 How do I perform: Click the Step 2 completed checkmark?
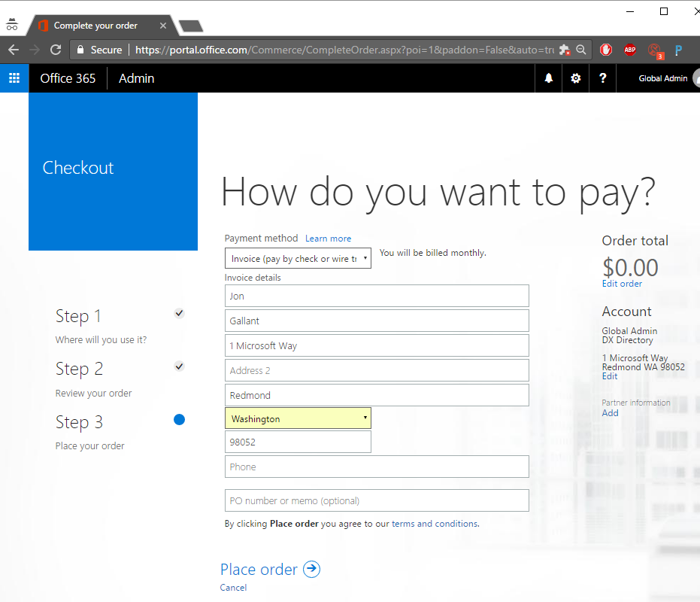click(x=179, y=366)
